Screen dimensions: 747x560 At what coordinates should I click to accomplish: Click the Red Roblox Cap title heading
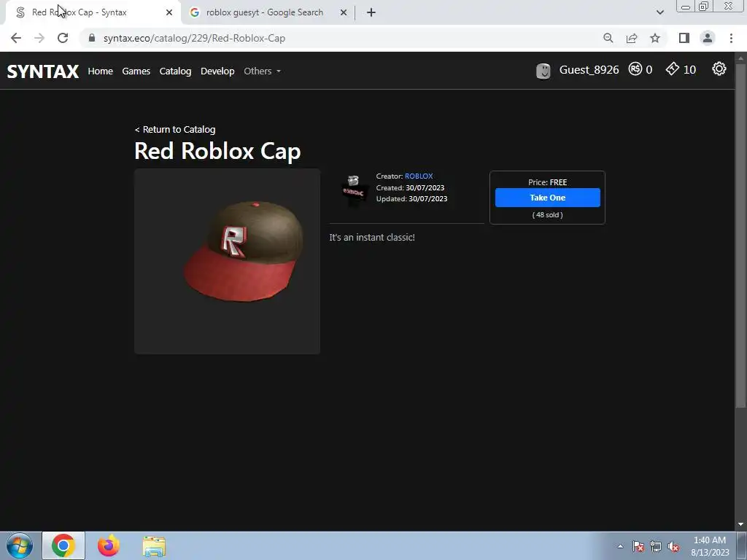click(217, 152)
